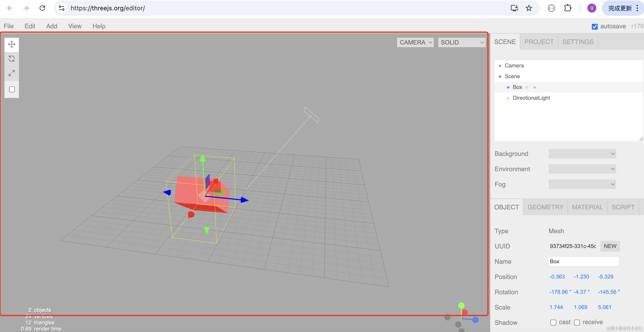Open the Edit menu
This screenshot has height=332, width=644.
(x=30, y=26)
